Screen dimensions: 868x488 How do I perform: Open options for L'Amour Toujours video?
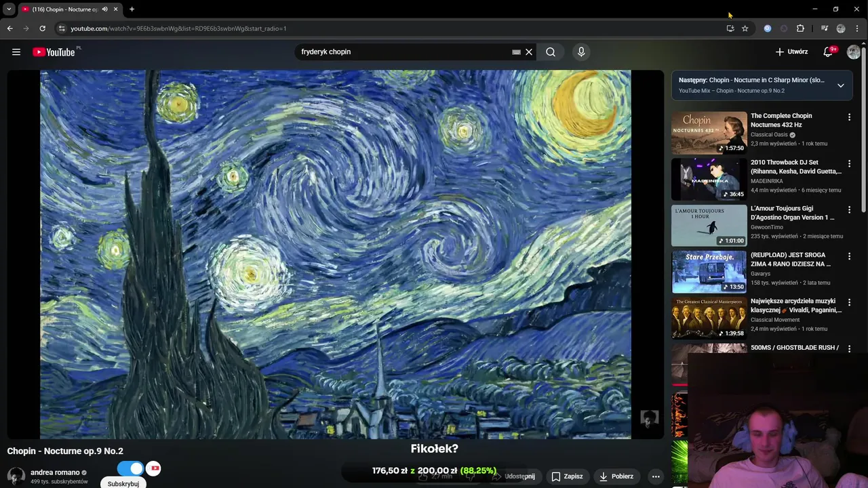coord(849,210)
